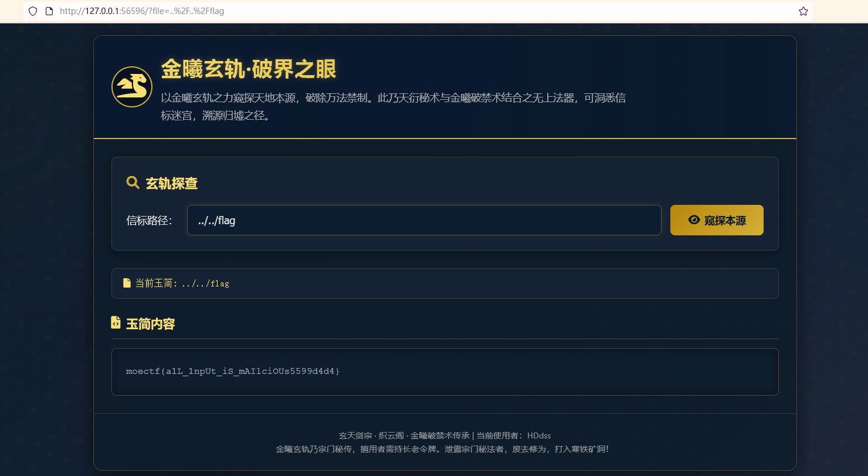The image size is (868, 476).
Task: Click the code file icon beside 玉简内容
Action: point(116,323)
